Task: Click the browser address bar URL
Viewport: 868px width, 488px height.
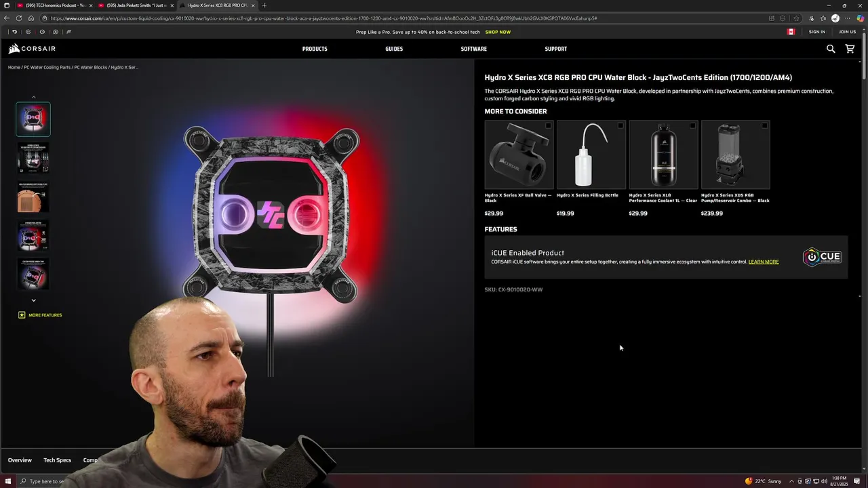Action: pyautogui.click(x=323, y=18)
